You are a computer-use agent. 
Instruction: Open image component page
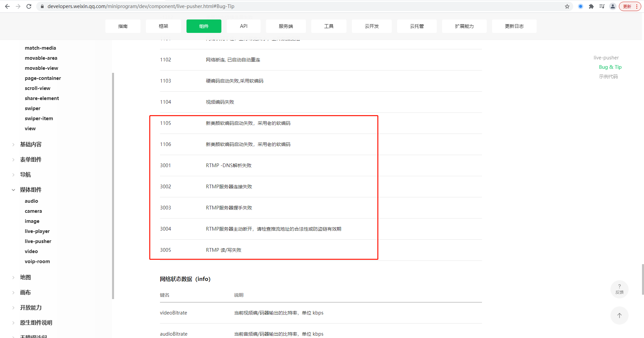pos(32,221)
